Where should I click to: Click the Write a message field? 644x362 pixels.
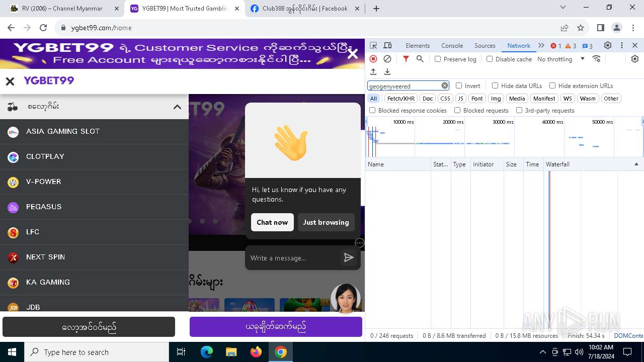(x=293, y=258)
